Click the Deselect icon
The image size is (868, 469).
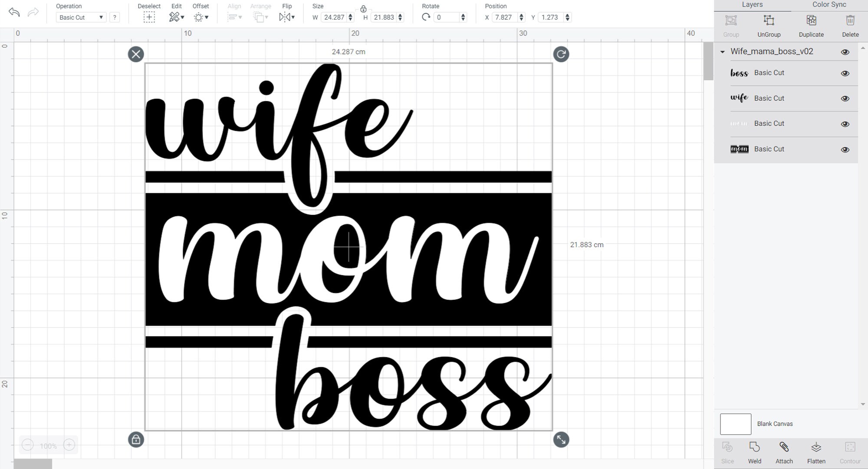coord(149,17)
